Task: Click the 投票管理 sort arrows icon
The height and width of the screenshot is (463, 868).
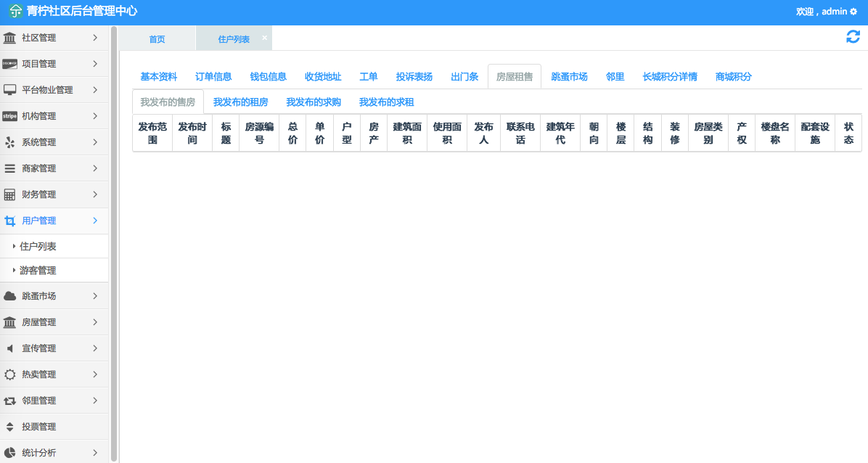Action: click(9, 427)
